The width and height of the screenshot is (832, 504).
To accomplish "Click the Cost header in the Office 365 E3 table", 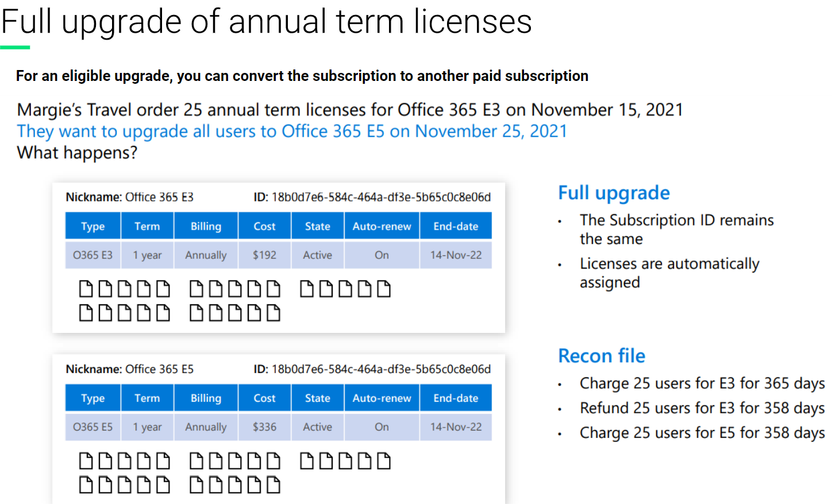I will click(x=264, y=226).
